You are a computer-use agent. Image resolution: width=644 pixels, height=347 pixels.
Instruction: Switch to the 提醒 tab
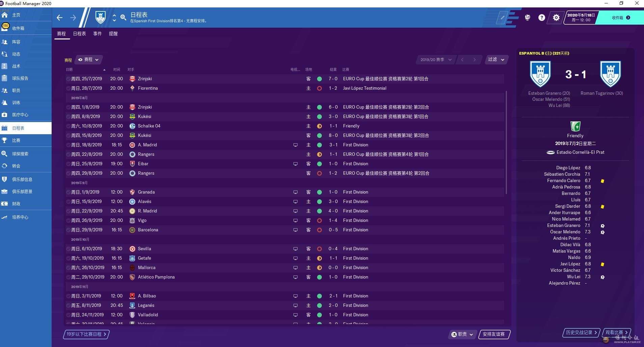tap(113, 34)
